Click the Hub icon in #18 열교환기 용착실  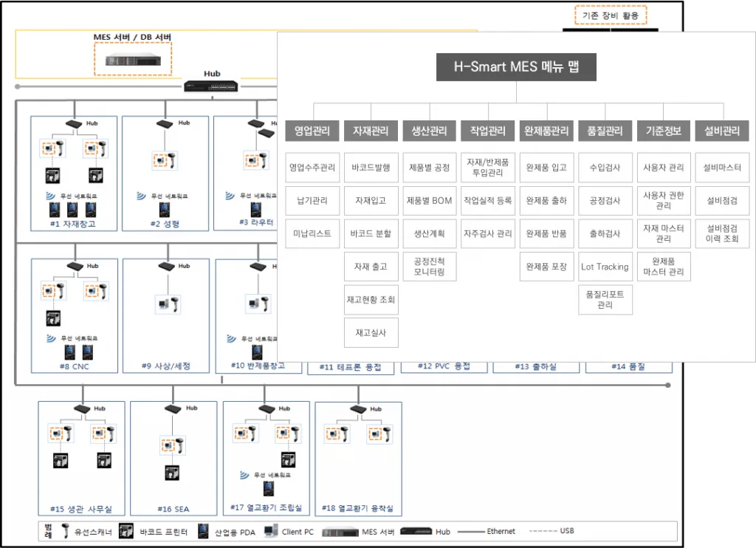(x=358, y=409)
